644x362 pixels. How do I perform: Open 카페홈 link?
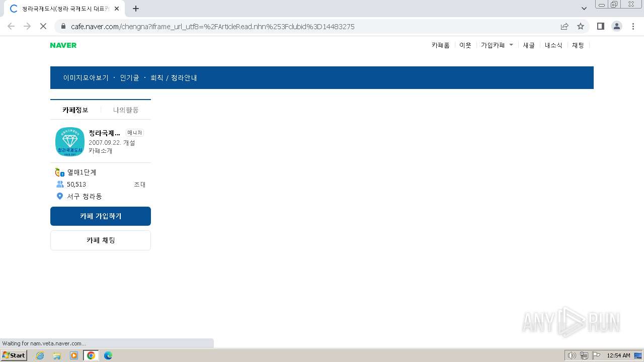441,45
